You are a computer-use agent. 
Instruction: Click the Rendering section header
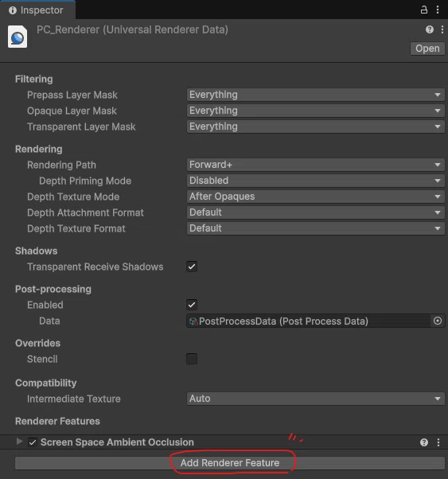click(x=39, y=149)
